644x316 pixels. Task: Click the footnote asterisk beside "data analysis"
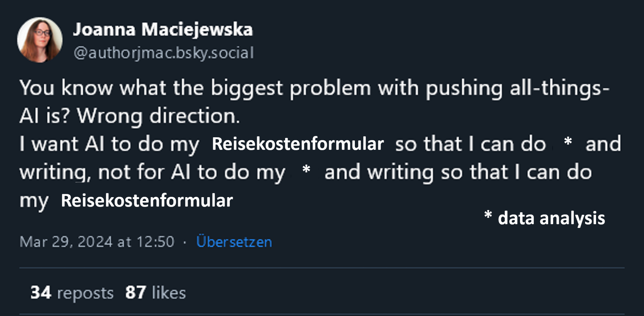(488, 215)
